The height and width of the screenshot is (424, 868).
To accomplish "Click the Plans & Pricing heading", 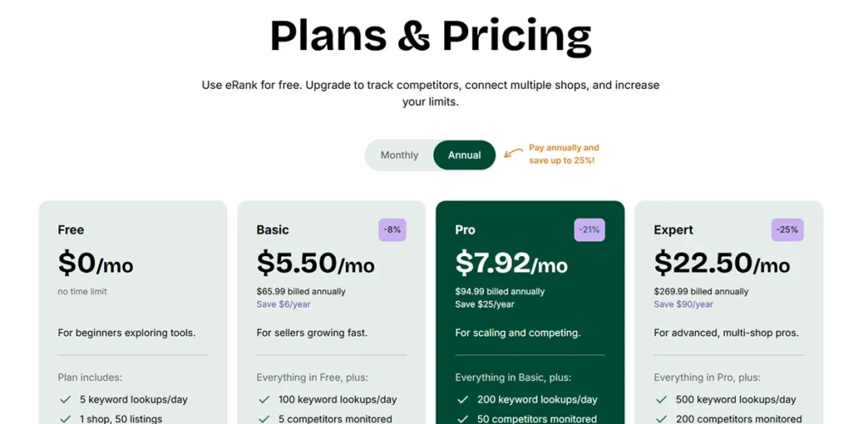I will click(431, 36).
